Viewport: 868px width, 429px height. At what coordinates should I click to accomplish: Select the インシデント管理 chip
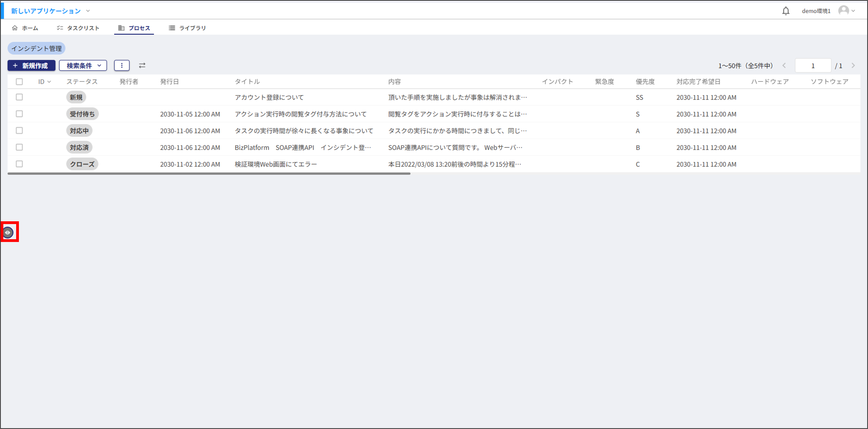point(36,48)
